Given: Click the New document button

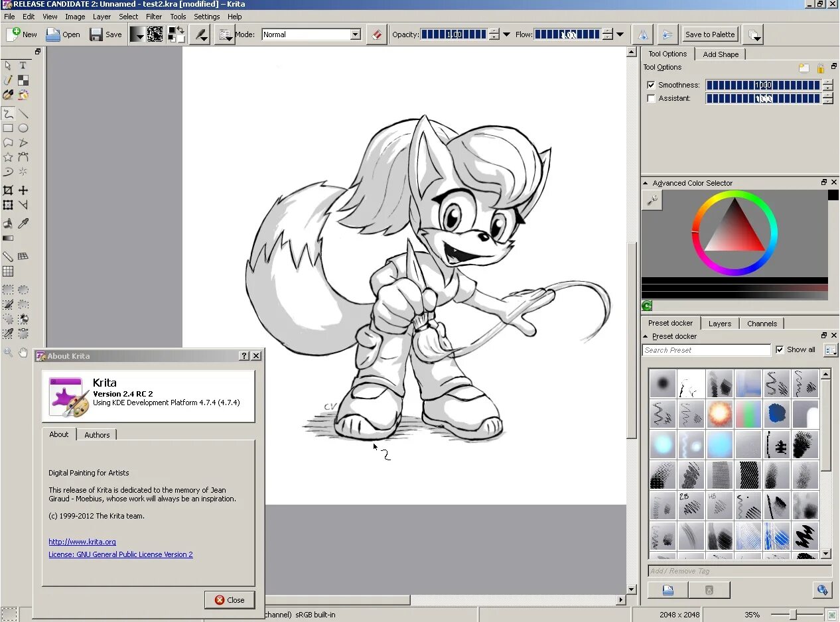Looking at the screenshot, I should (22, 34).
